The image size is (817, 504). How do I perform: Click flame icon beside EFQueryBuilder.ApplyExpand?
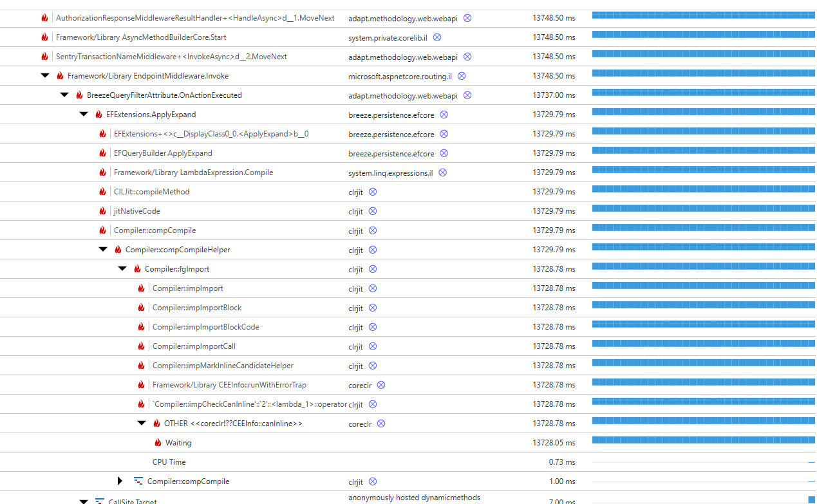102,153
